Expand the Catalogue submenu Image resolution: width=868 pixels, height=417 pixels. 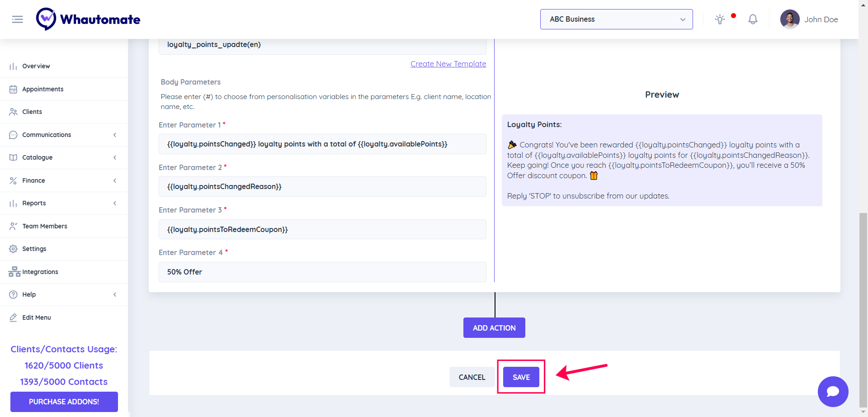(115, 157)
